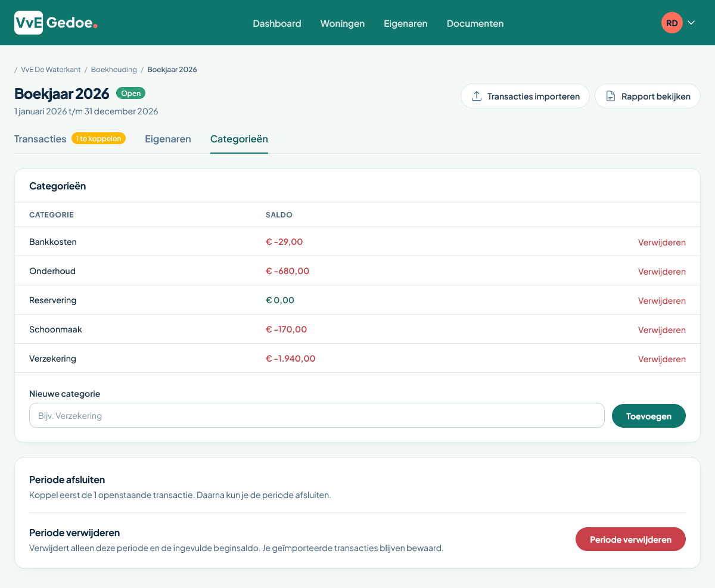Open Woningen in the top navigation
The image size is (715, 588).
[343, 24]
